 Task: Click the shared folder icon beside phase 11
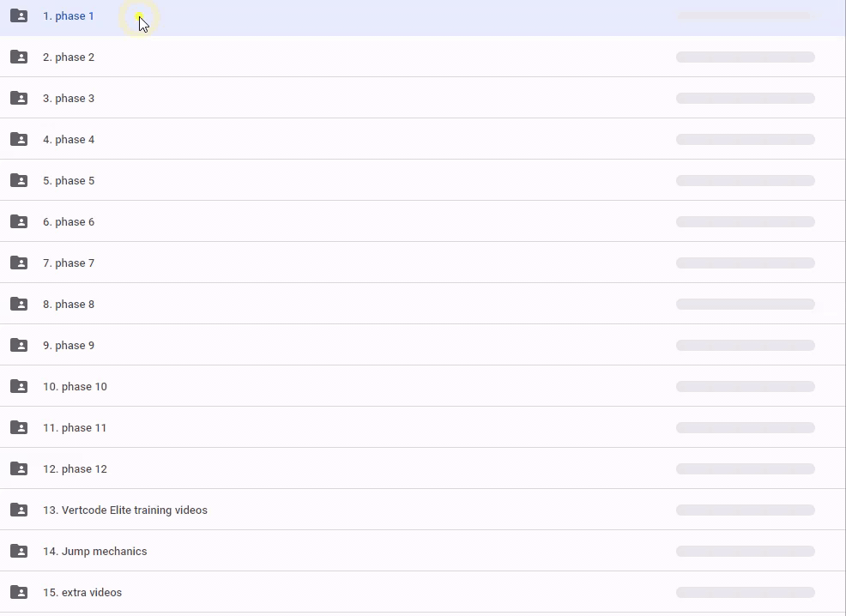pos(19,428)
